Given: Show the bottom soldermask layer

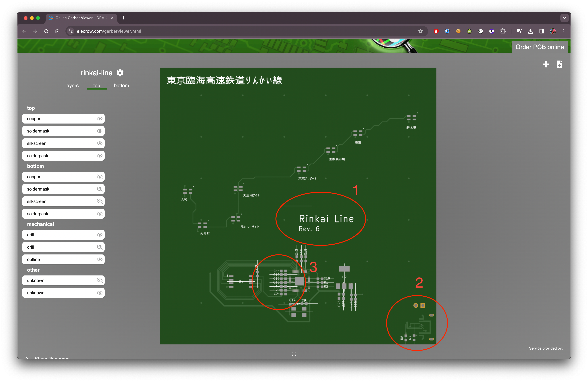Looking at the screenshot, I should [x=100, y=189].
